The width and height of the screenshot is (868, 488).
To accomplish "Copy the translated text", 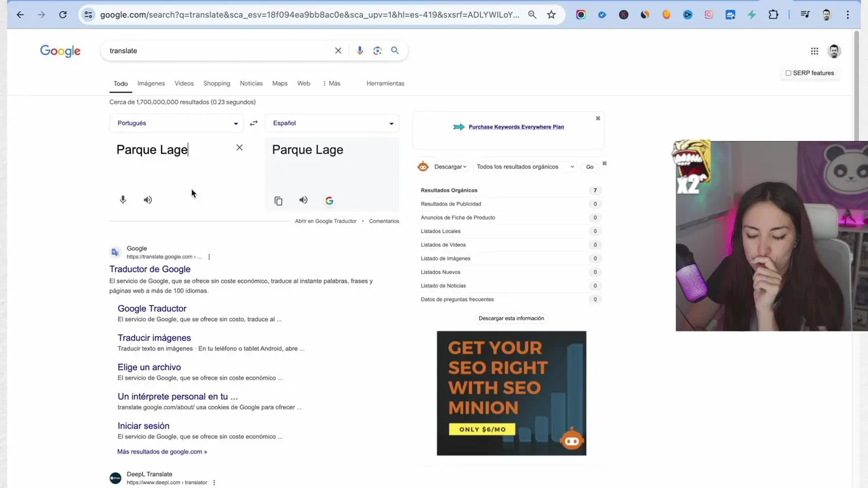I will 278,201.
